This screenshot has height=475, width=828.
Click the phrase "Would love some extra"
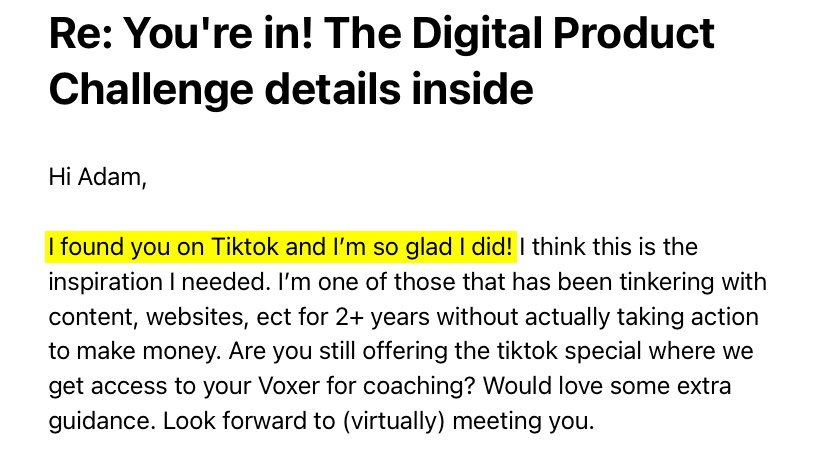[x=607, y=386]
